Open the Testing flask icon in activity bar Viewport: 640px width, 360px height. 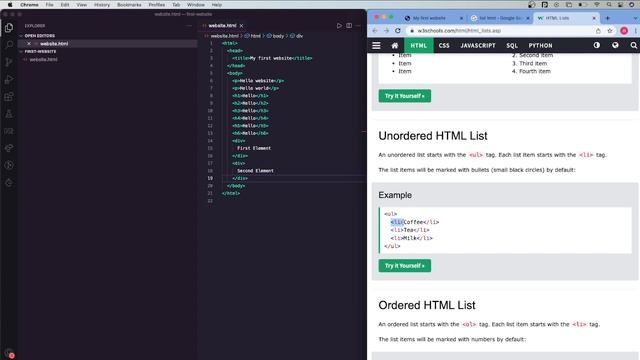tap(9, 114)
